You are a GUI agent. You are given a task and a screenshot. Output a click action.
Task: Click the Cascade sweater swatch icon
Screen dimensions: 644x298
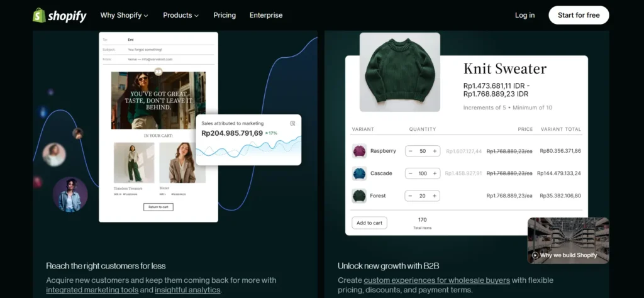359,174
